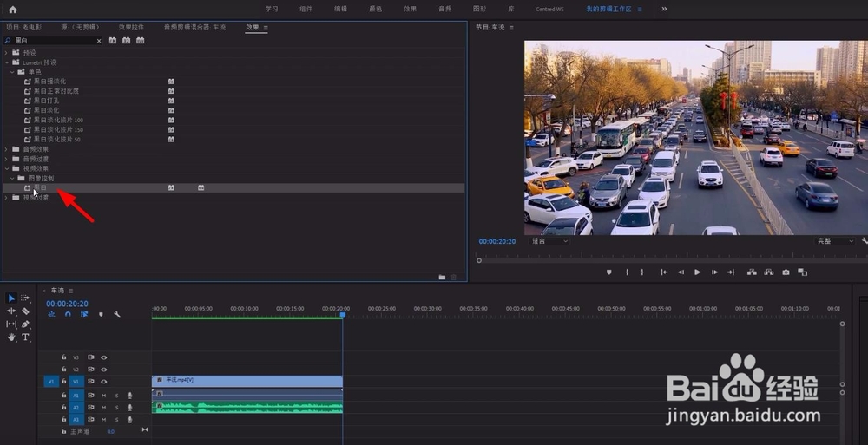Filter by Accelerated Effects icon

click(x=112, y=41)
